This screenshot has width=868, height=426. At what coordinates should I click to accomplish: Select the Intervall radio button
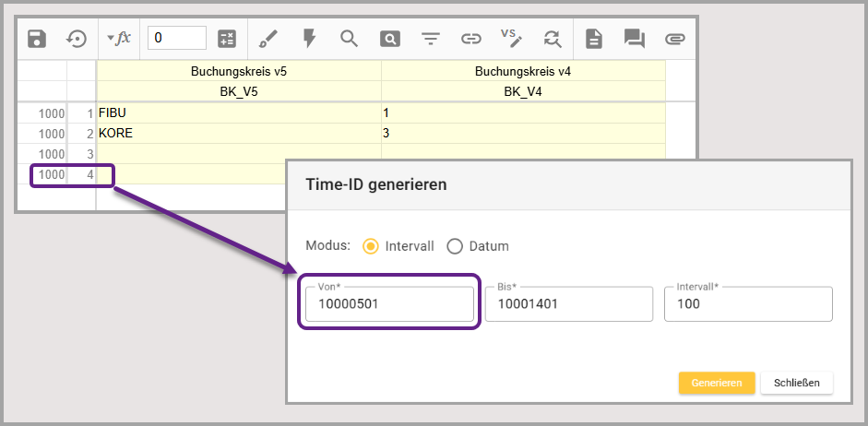(371, 246)
